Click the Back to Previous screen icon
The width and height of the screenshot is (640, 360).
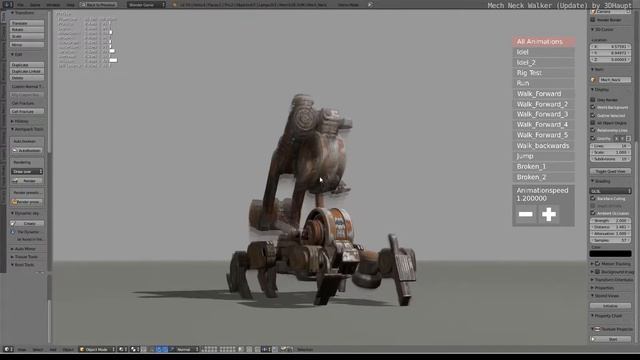(x=83, y=4)
